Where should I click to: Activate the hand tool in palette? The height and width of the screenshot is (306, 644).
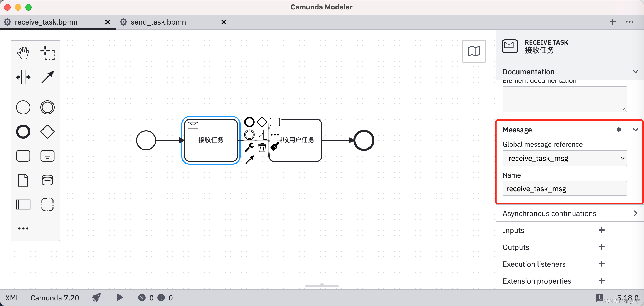coord(23,53)
